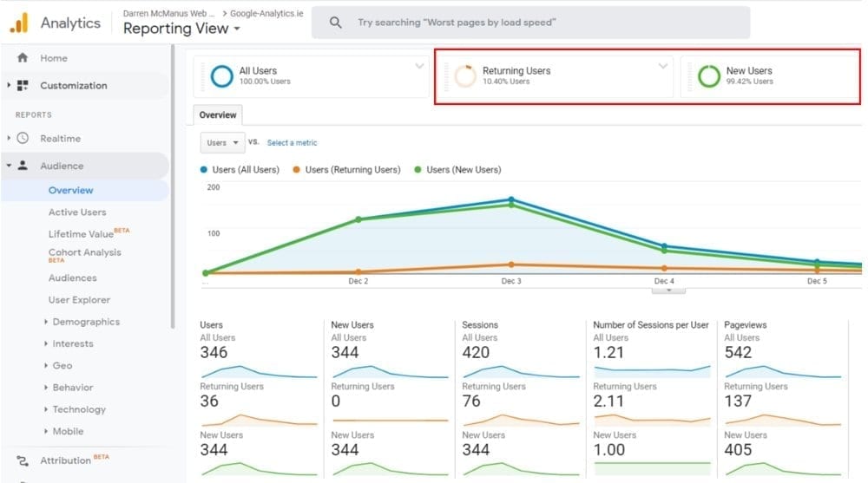Click the Sessions per User value 1.21
Image resolution: width=868 pixels, height=483 pixels.
[x=608, y=352]
